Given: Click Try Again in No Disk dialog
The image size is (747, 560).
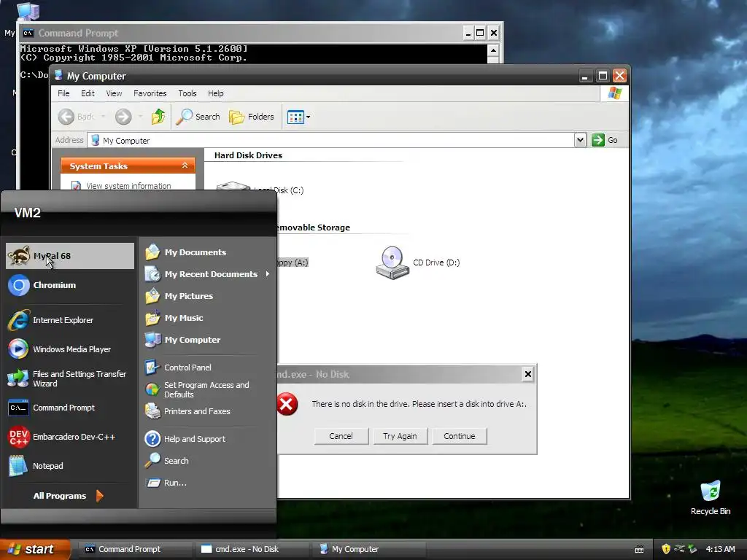Looking at the screenshot, I should point(400,436).
